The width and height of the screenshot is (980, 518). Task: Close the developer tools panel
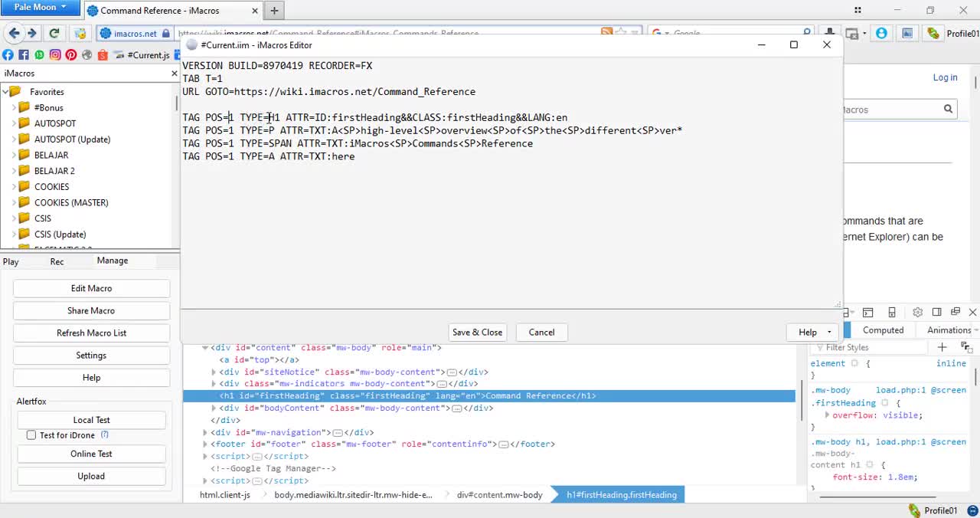[972, 313]
